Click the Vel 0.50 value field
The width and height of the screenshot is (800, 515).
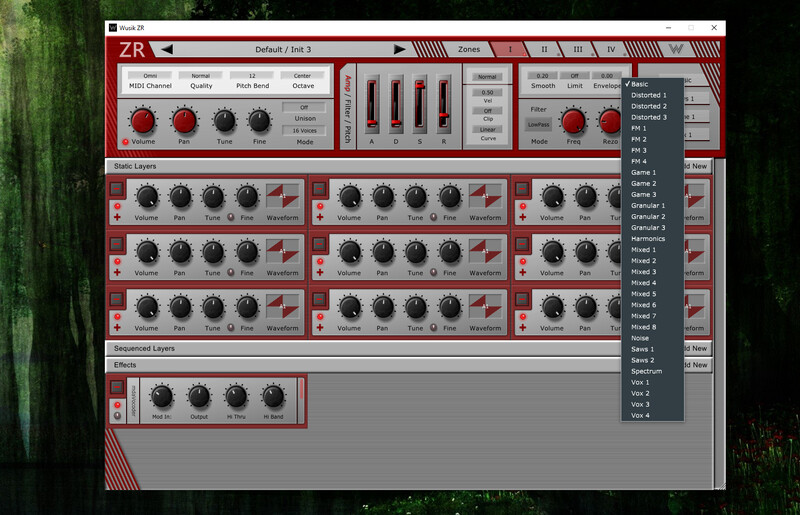pyautogui.click(x=487, y=92)
